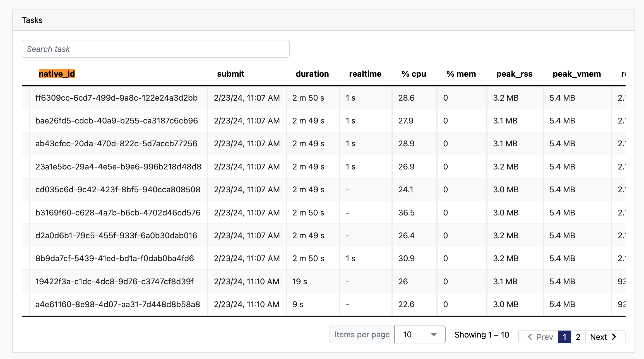Select task 23a1e5bc-29a4-4e5e-b9e6-996b218d48d8
Viewport: 644px width, 359px height.
click(118, 167)
